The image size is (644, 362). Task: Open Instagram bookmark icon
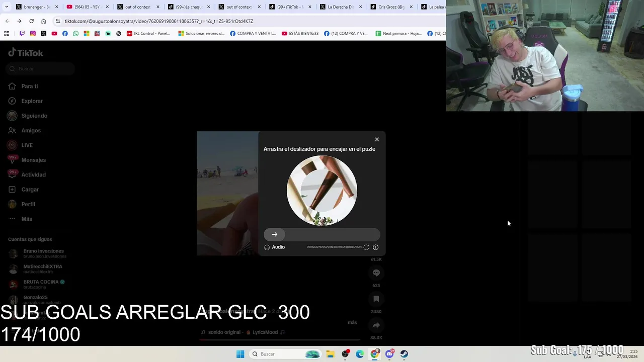coord(33,34)
